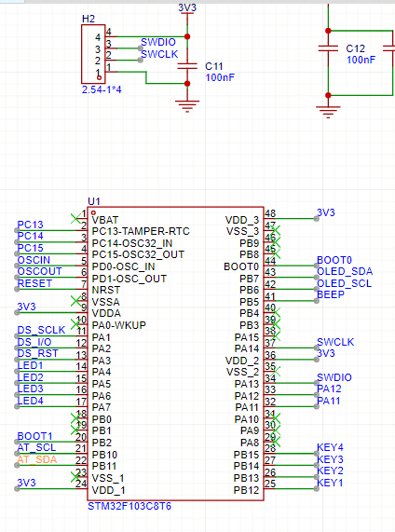The image size is (395, 532).
Task: Select the ground symbol below C12
Action: (328, 112)
